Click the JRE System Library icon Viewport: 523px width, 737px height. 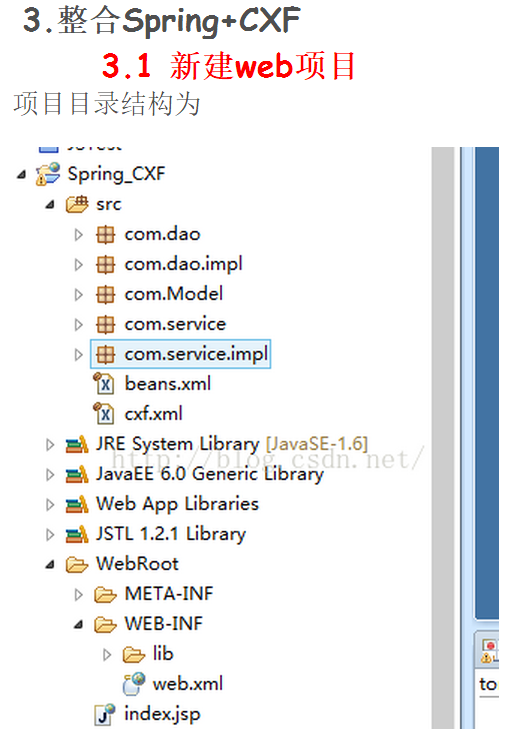[77, 444]
